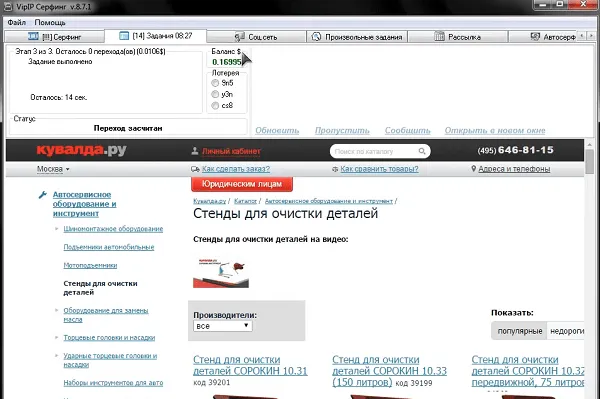Click the кувалда.ру site logo
The width and height of the screenshot is (600, 399).
click(x=82, y=150)
